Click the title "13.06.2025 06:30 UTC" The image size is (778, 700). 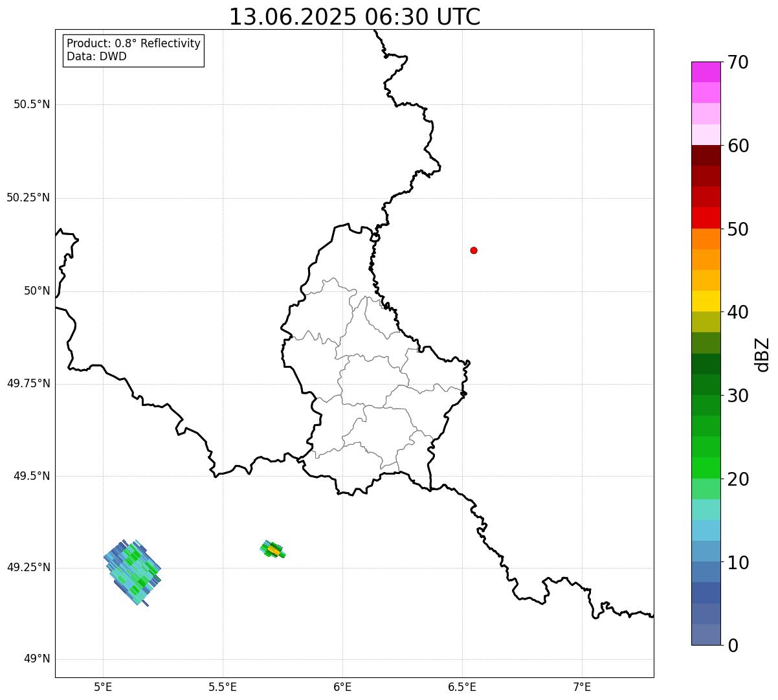click(x=355, y=17)
